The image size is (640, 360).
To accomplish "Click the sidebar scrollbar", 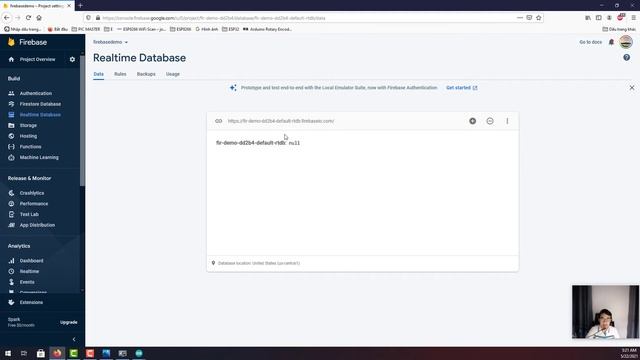I will (x=82, y=120).
